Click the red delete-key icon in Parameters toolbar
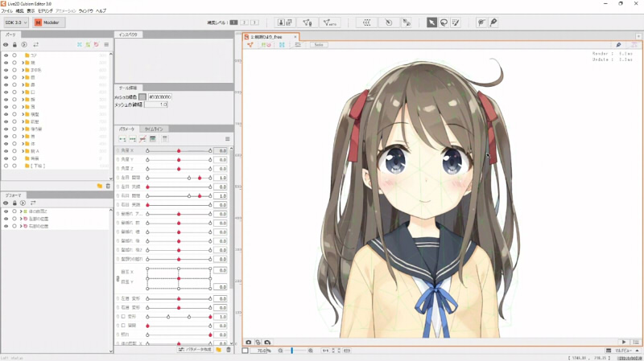This screenshot has height=361, width=644. [142, 138]
